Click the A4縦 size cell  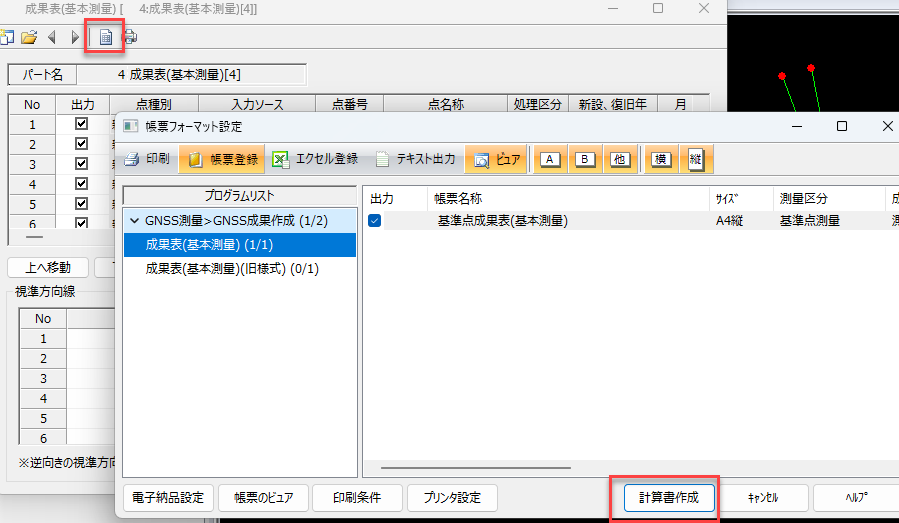[729, 221]
